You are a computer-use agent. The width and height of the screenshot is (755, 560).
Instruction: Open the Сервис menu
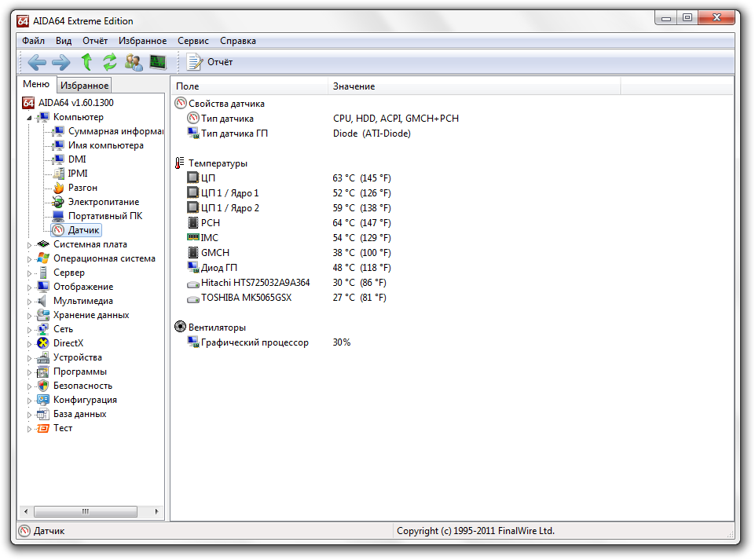(x=193, y=41)
